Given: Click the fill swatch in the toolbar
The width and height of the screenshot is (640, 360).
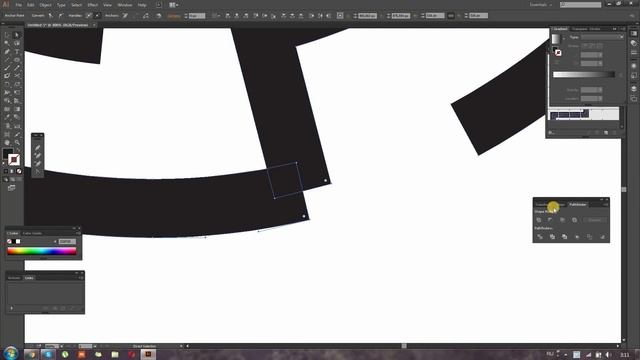Looking at the screenshot, I should (7, 153).
